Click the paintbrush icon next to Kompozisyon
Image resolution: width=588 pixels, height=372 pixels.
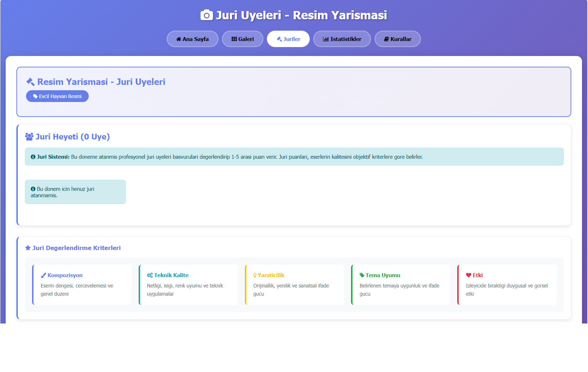pos(43,275)
